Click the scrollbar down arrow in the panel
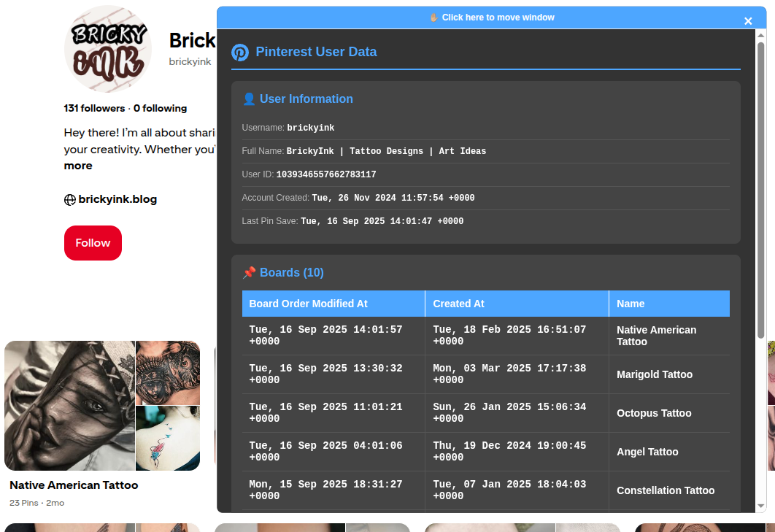775x532 pixels. point(761,505)
